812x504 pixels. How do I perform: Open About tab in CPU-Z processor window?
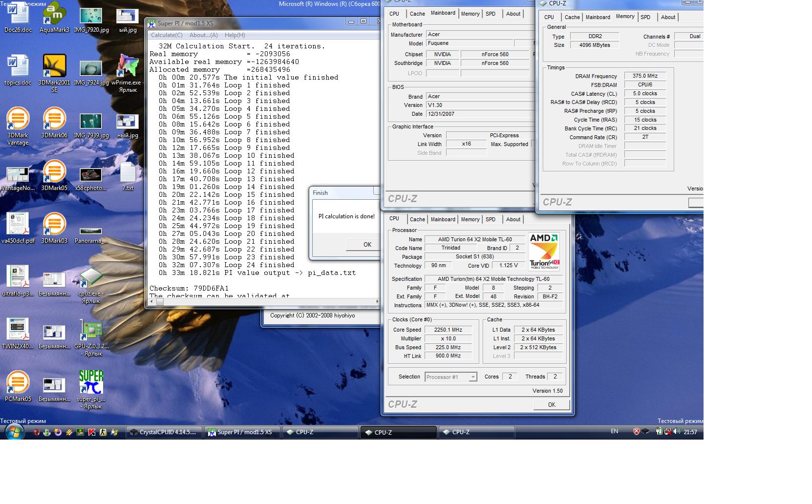(513, 219)
